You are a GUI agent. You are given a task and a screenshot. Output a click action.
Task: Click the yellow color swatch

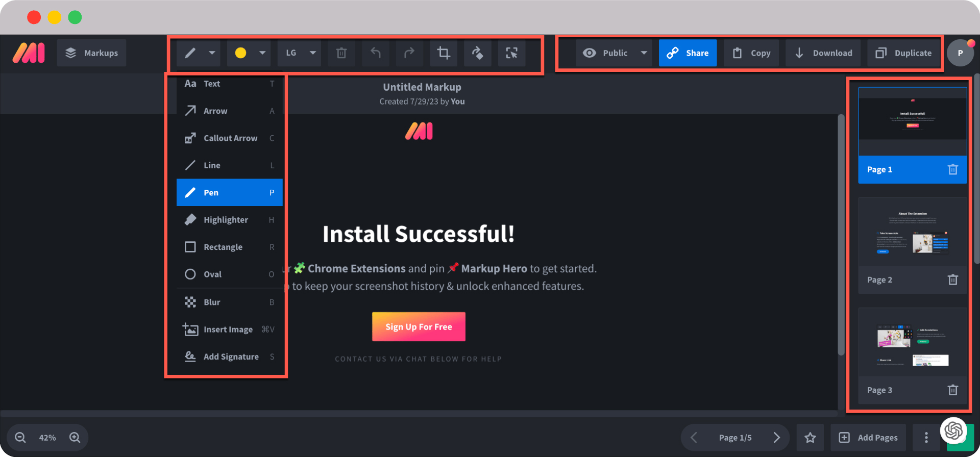pyautogui.click(x=240, y=53)
